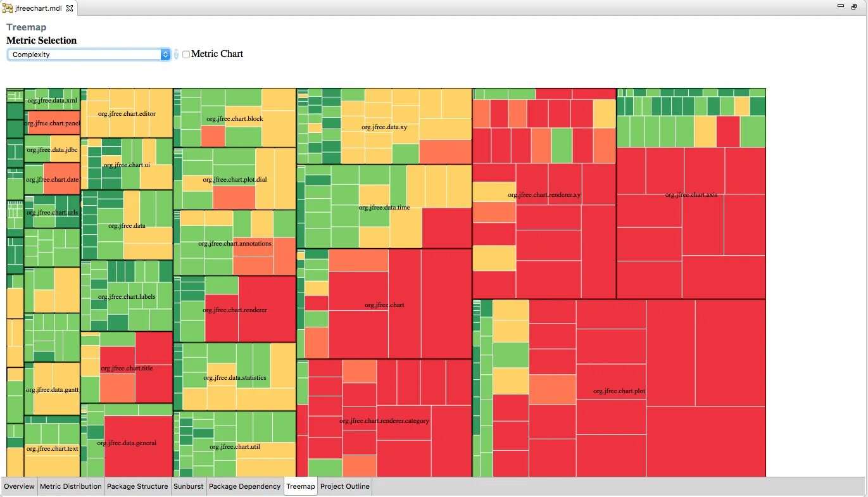Open the Project Outline tab
The height and width of the screenshot is (497, 868).
pyautogui.click(x=345, y=486)
